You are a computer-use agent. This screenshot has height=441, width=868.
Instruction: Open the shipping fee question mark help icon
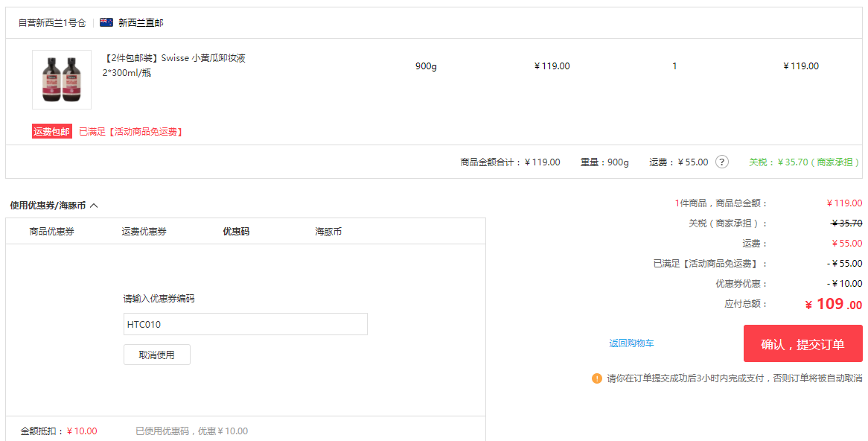[x=721, y=162]
